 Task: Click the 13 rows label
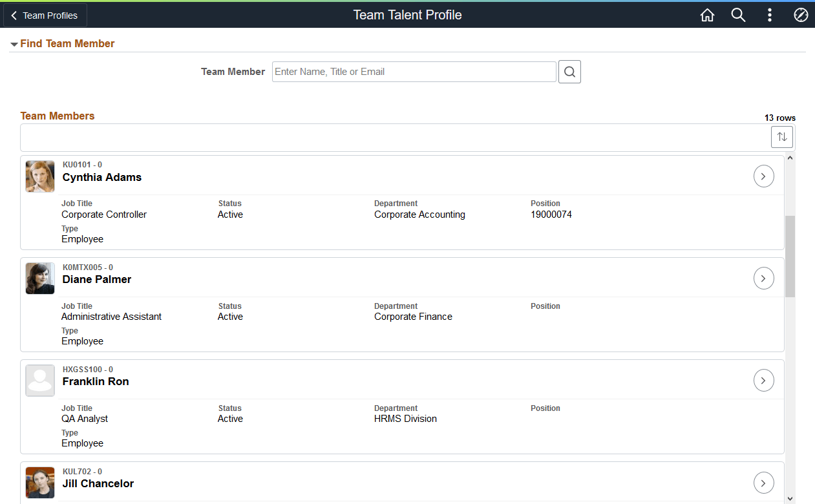(779, 118)
